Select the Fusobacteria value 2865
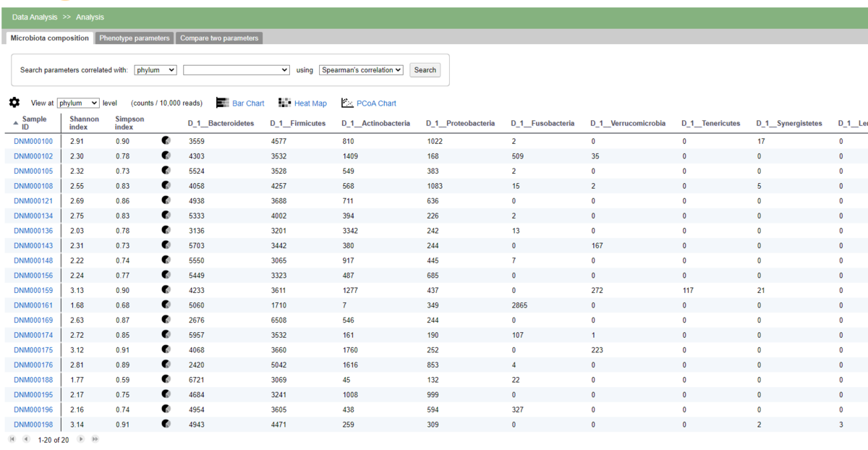 point(519,305)
